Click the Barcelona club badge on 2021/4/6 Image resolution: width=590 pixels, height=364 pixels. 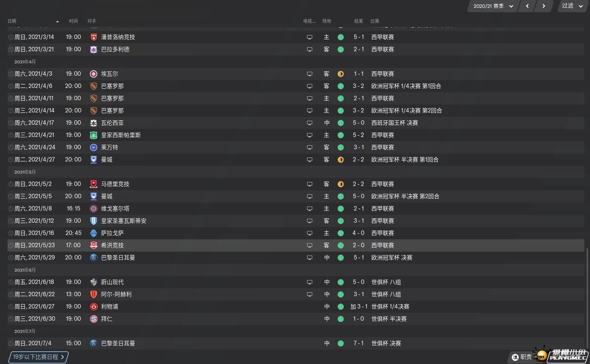(94, 86)
